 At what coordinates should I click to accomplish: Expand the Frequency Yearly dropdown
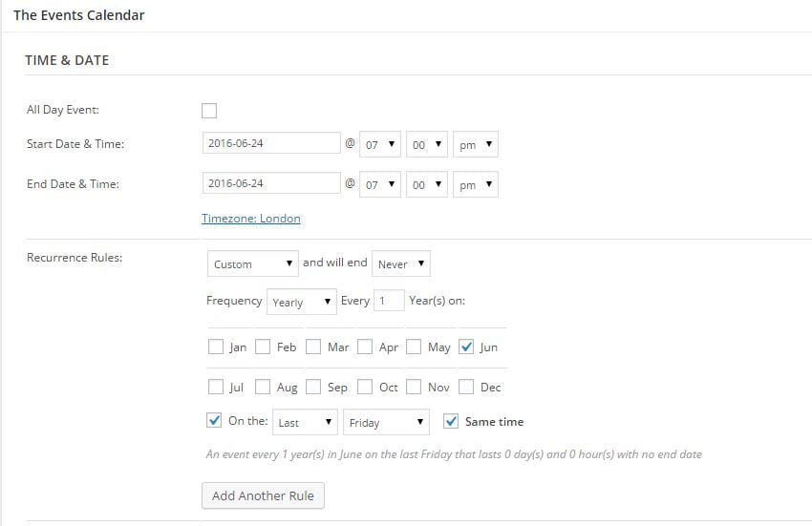coord(302,302)
